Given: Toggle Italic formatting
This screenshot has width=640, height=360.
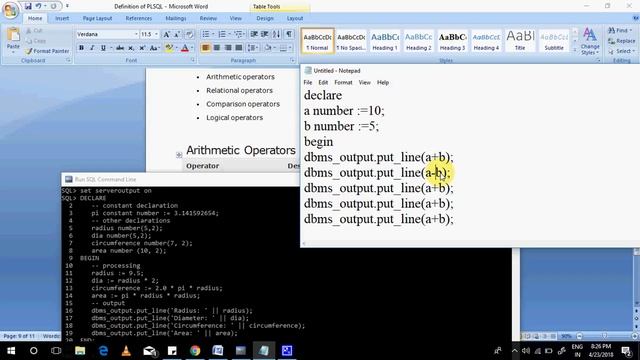Looking at the screenshot, I should (92, 48).
